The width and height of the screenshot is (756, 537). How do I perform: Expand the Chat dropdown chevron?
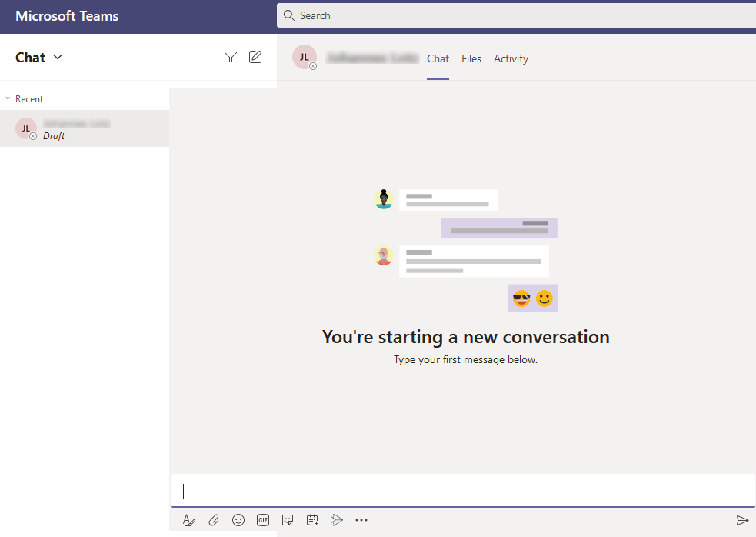[58, 57]
